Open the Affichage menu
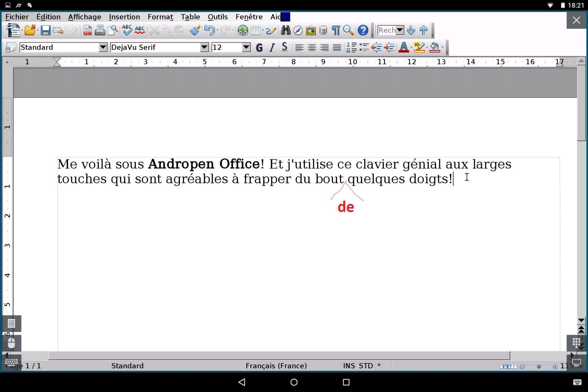 click(85, 17)
